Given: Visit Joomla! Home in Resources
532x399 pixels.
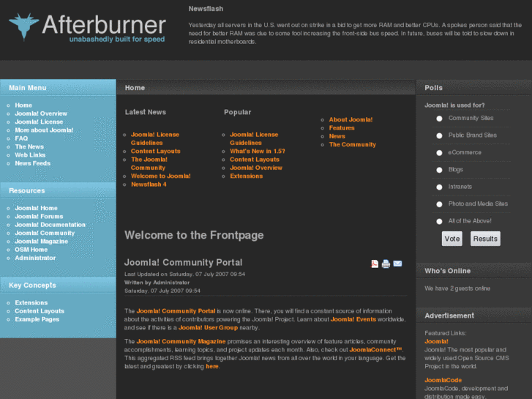Looking at the screenshot, I should (37, 208).
